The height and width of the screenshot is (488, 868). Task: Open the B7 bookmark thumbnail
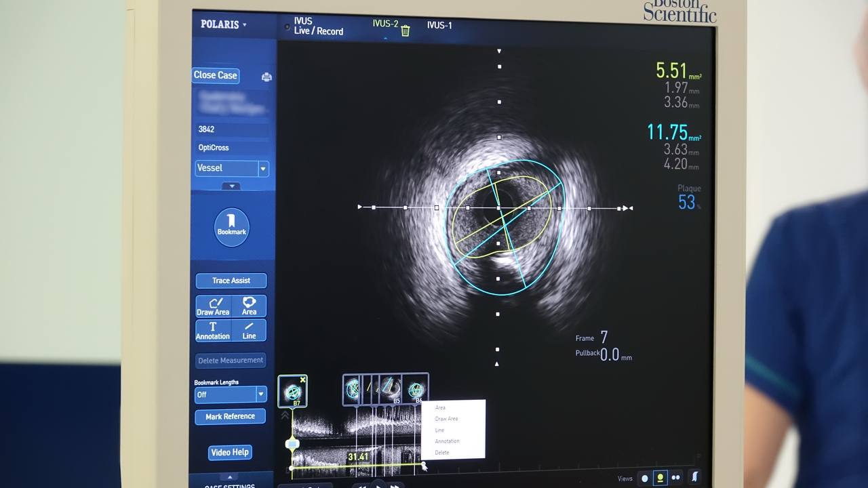click(x=293, y=392)
